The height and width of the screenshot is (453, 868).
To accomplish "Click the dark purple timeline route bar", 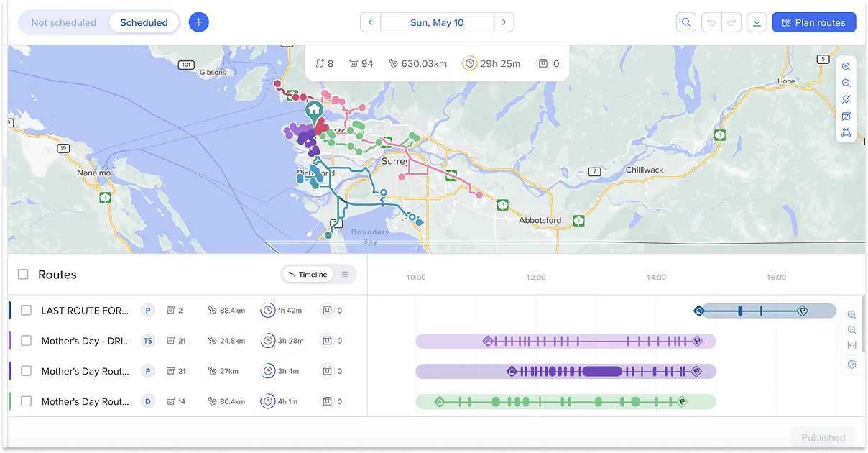I will 565,371.
